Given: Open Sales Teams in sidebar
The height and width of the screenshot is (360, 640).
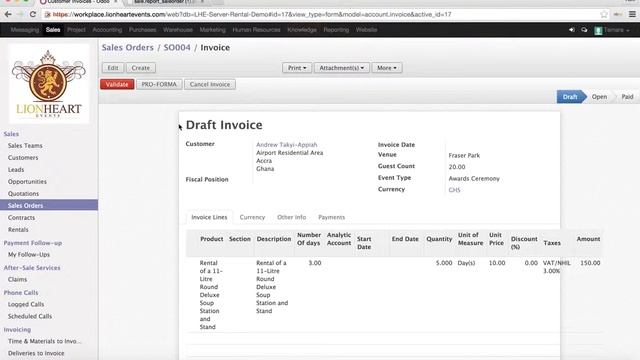Looking at the screenshot, I should tap(25, 146).
